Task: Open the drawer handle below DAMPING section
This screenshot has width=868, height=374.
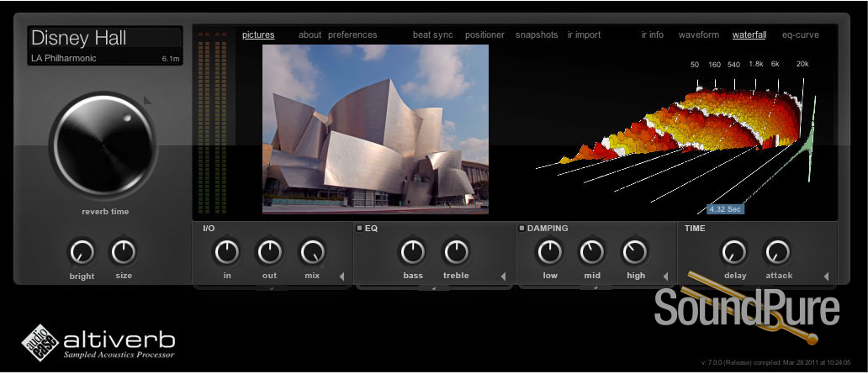Action: click(x=596, y=287)
